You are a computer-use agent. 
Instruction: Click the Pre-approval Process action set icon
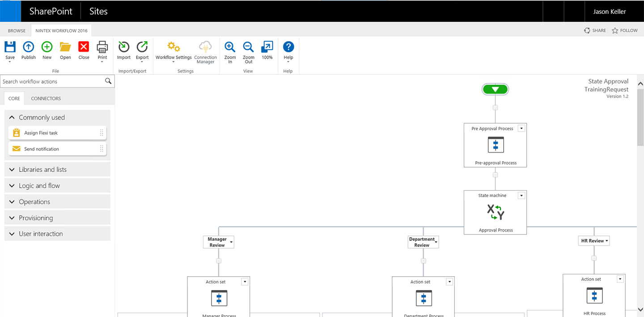(496, 146)
